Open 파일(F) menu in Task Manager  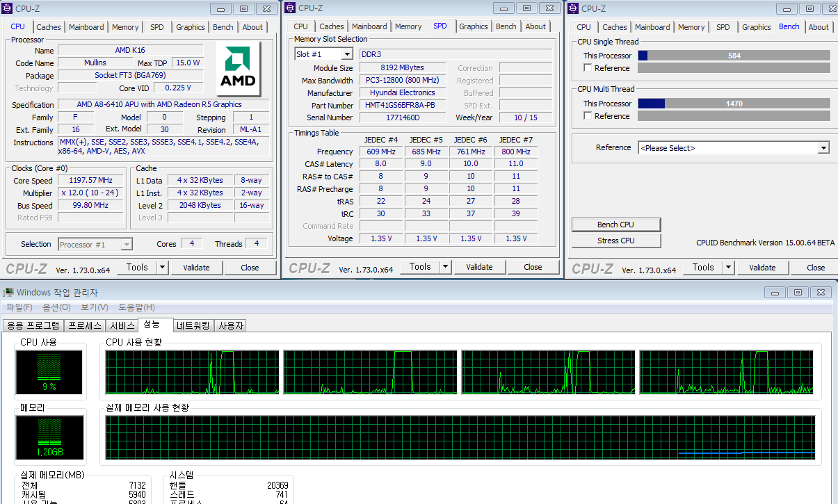click(x=19, y=307)
